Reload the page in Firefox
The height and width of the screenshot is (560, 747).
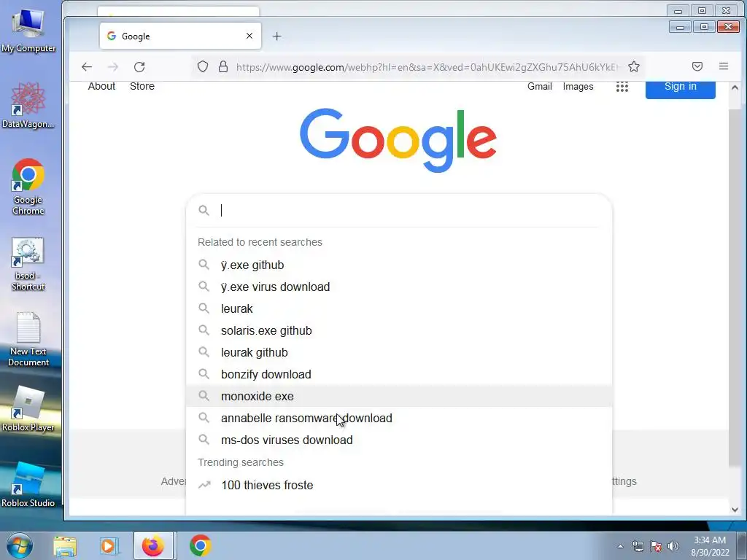[x=139, y=66]
